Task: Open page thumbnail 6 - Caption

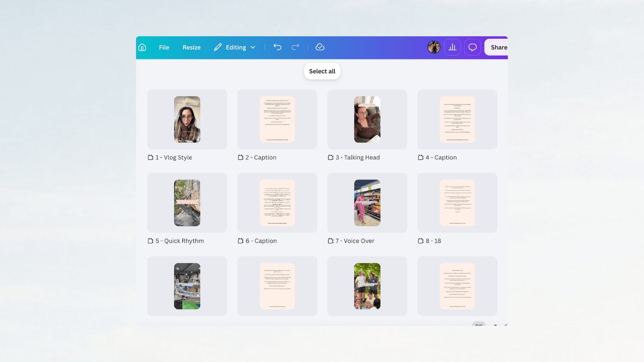Action: pyautogui.click(x=277, y=203)
